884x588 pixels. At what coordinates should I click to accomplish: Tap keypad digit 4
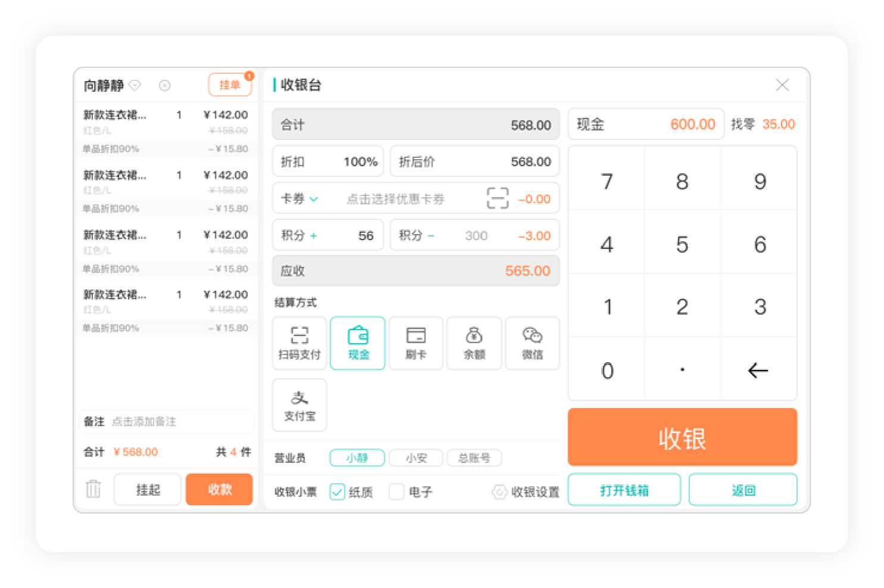(x=606, y=244)
